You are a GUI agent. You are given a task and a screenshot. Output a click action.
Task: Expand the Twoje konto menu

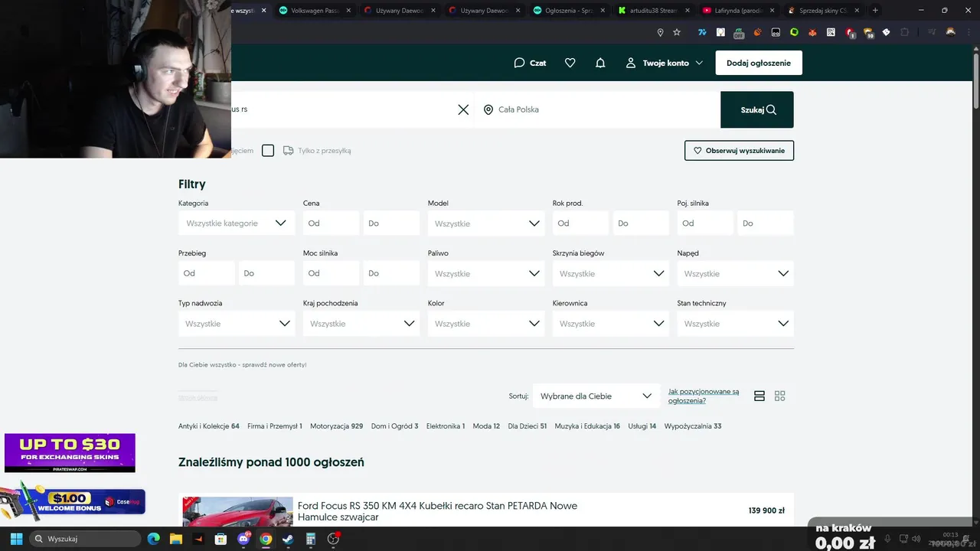point(665,63)
